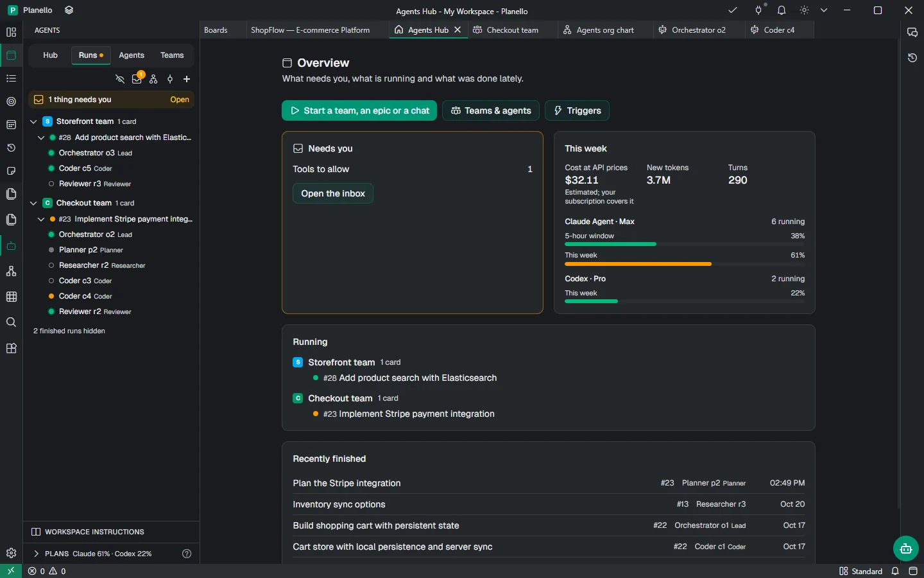Collapse card #23 in the runs tree
The image size is (924, 578).
tap(41, 219)
